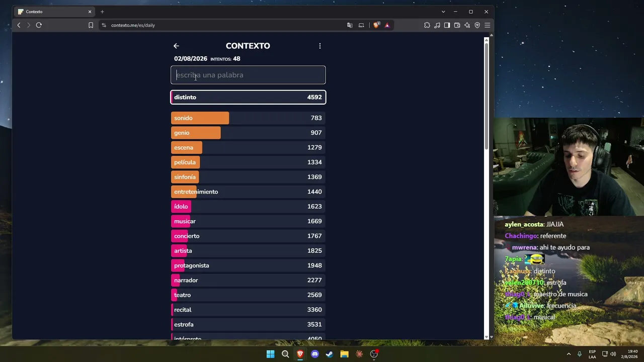This screenshot has height=362, width=644.
Task: Open the Windows Start menu
Action: point(271,354)
